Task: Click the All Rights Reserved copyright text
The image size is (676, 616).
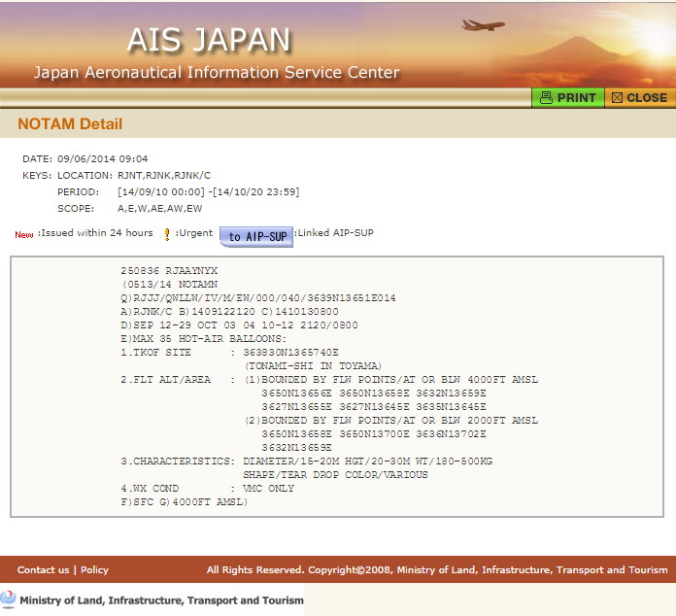Action: pyautogui.click(x=437, y=569)
